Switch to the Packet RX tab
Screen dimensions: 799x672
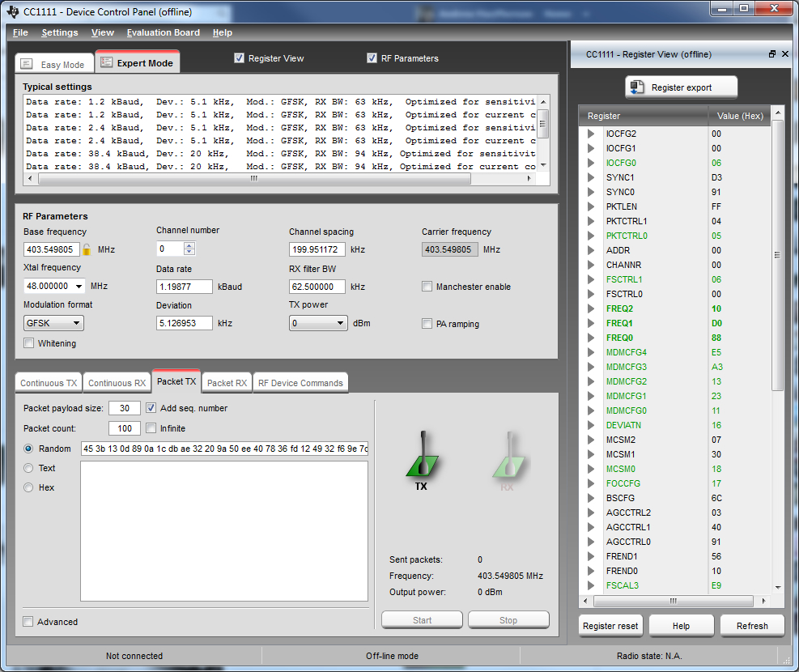(x=227, y=383)
